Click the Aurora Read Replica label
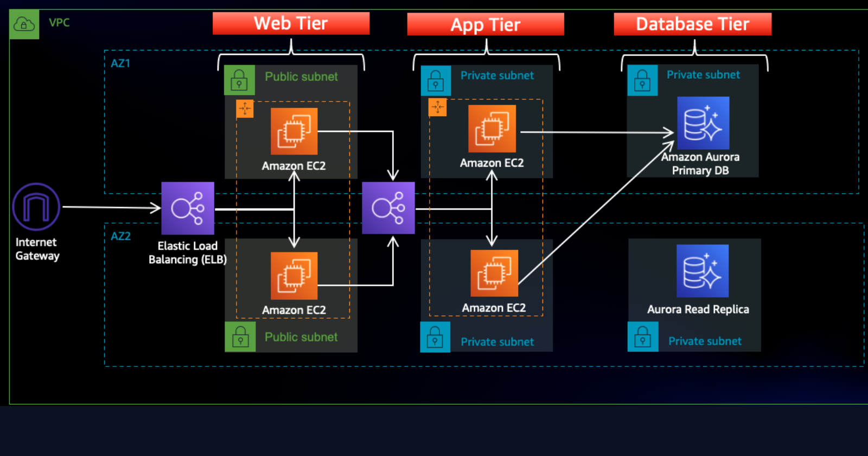Image resolution: width=868 pixels, height=456 pixels. coord(698,309)
